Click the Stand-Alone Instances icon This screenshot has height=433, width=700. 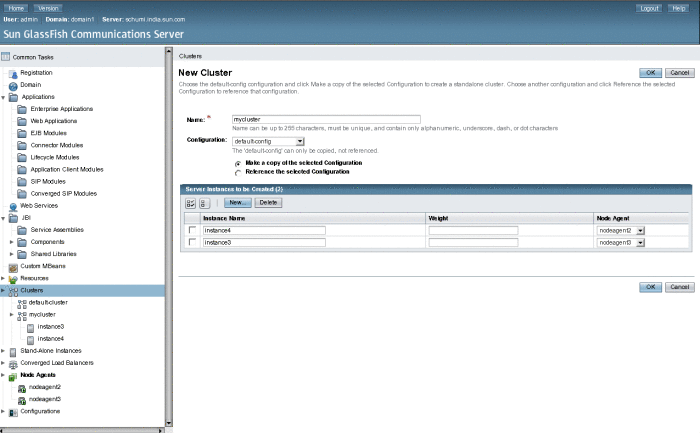point(13,352)
